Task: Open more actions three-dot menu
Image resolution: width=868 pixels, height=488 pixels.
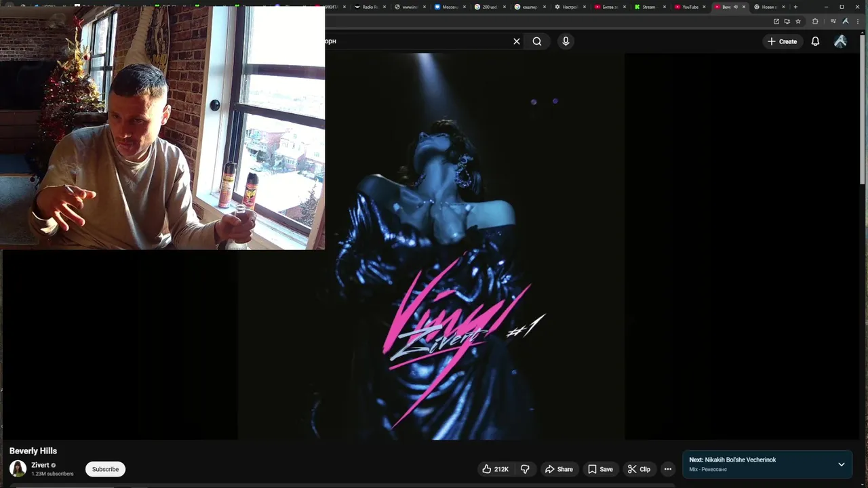Action: 667,469
